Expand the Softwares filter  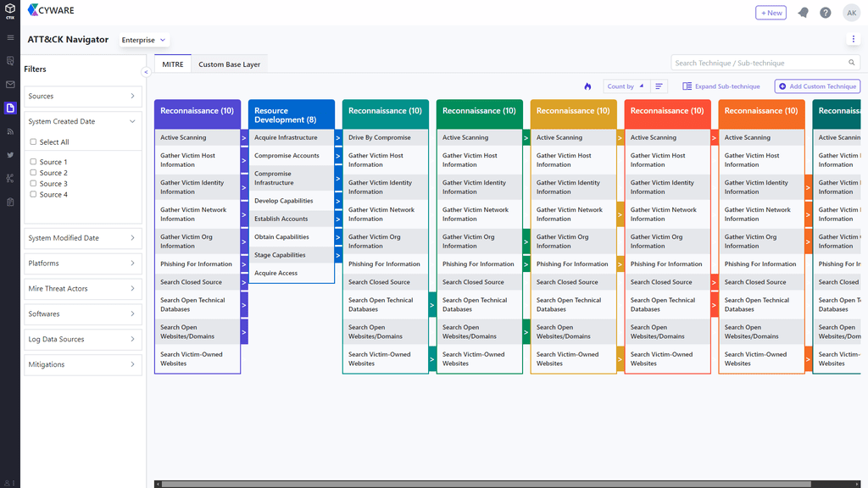(x=83, y=313)
